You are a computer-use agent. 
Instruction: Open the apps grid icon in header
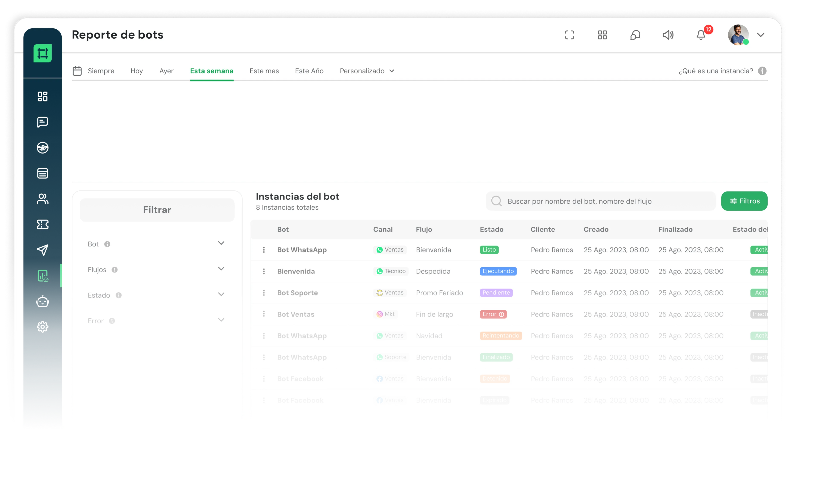click(x=602, y=35)
